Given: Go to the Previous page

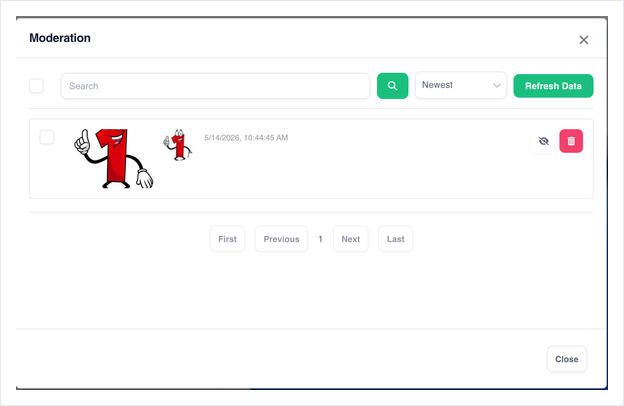Looking at the screenshot, I should pyautogui.click(x=281, y=239).
